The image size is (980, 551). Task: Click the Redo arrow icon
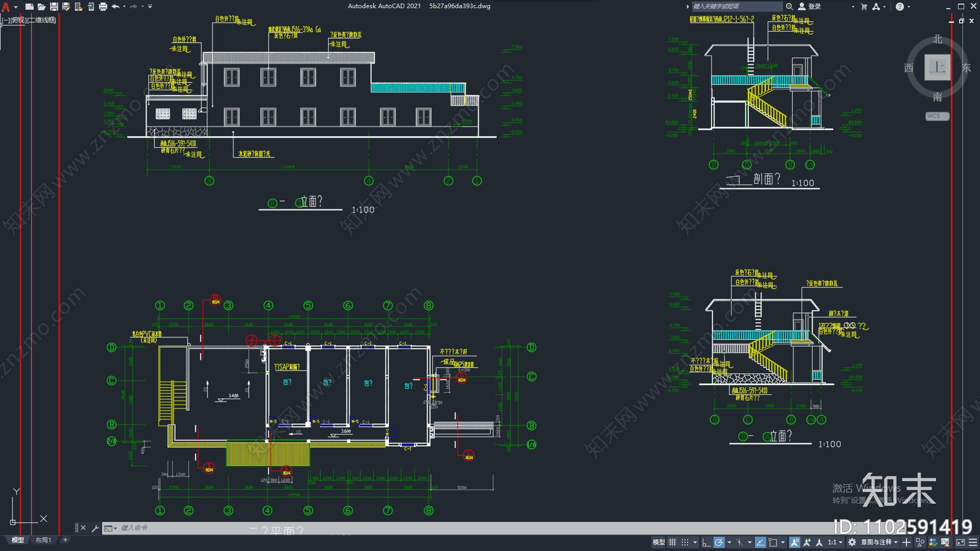(x=134, y=7)
